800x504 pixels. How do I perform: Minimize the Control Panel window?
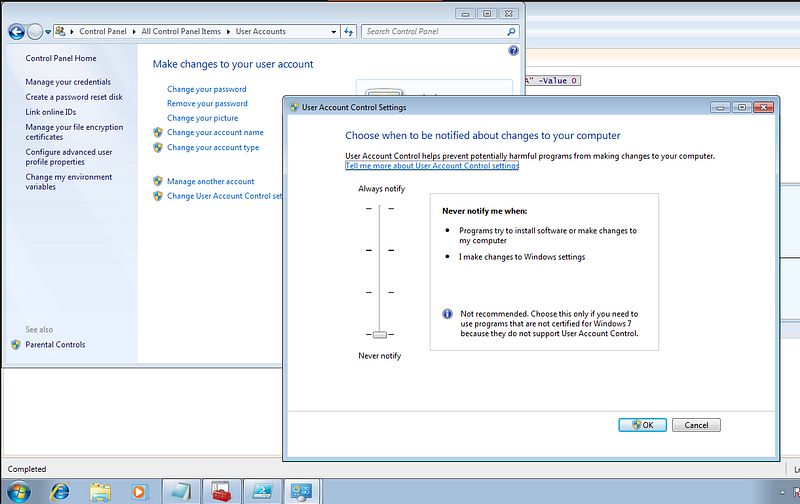[x=465, y=14]
